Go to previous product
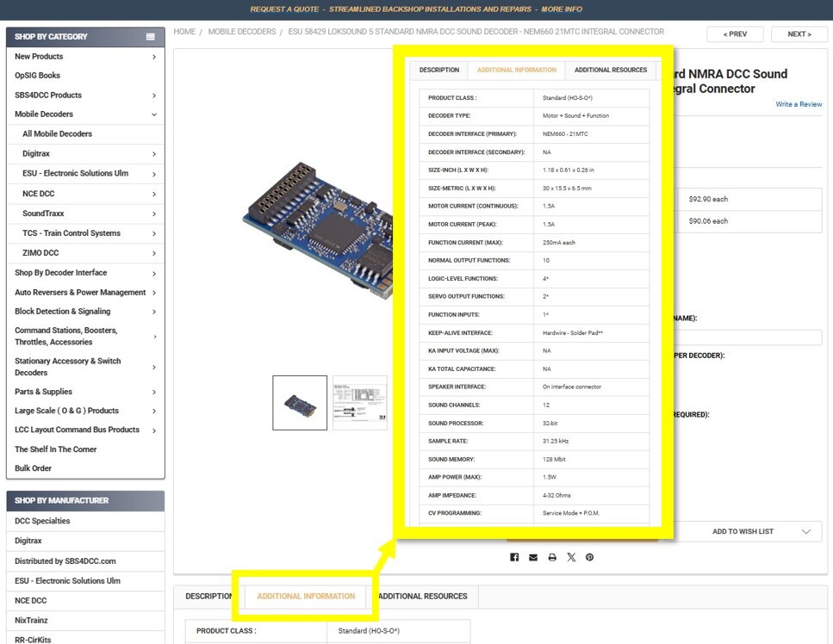The image size is (833, 644). [x=735, y=34]
